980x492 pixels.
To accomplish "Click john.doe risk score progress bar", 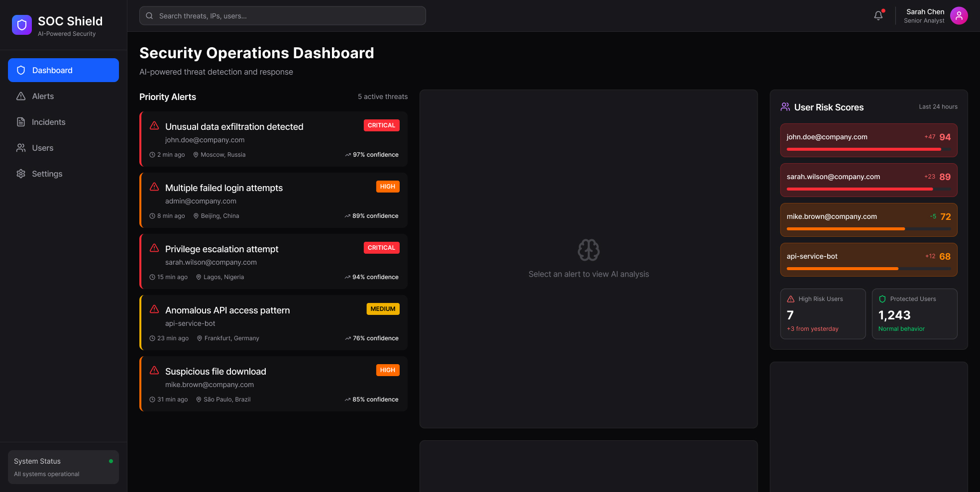I will pyautogui.click(x=869, y=149).
